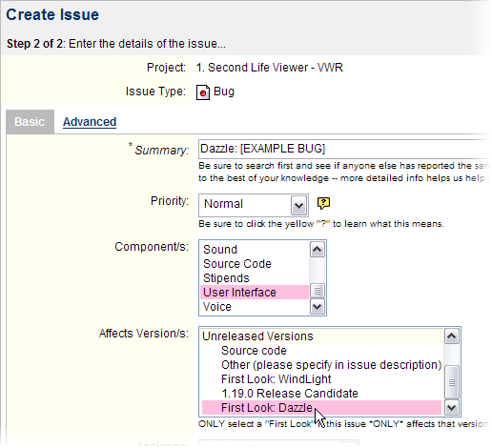Click the Components list scroll down arrow
The image size is (492, 448).
point(317,307)
